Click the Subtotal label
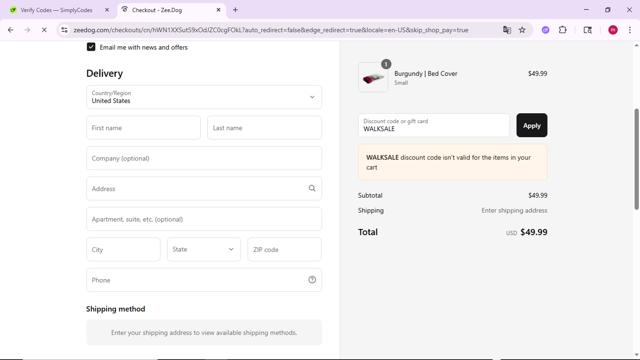The width and height of the screenshot is (640, 360). pyautogui.click(x=370, y=196)
